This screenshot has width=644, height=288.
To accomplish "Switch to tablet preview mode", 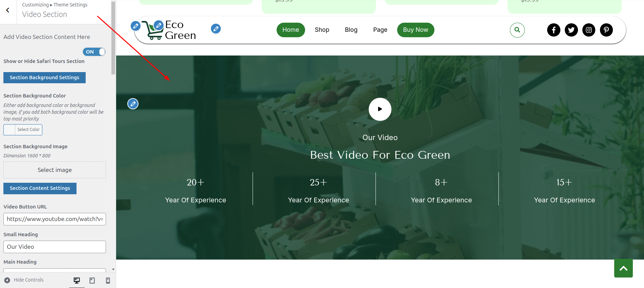I will [x=92, y=281].
